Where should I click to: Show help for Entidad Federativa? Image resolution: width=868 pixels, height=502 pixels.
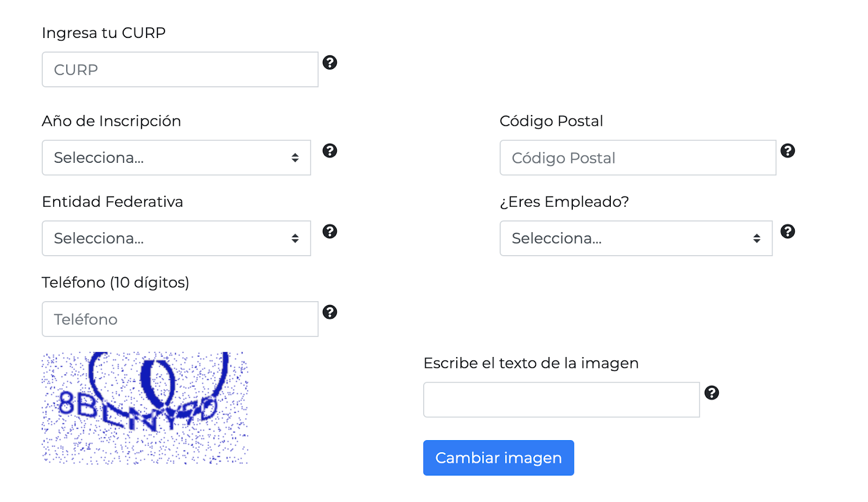pyautogui.click(x=330, y=232)
